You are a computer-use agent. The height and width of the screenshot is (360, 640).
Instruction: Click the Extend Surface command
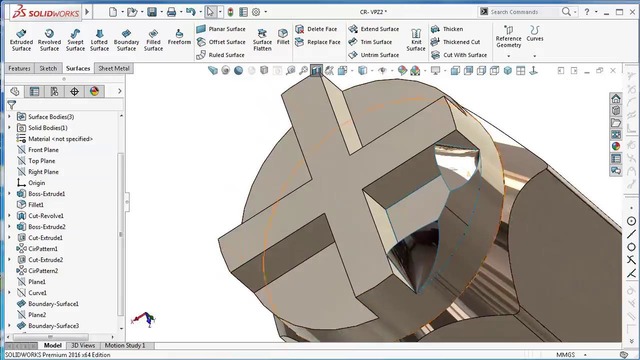pos(373,29)
